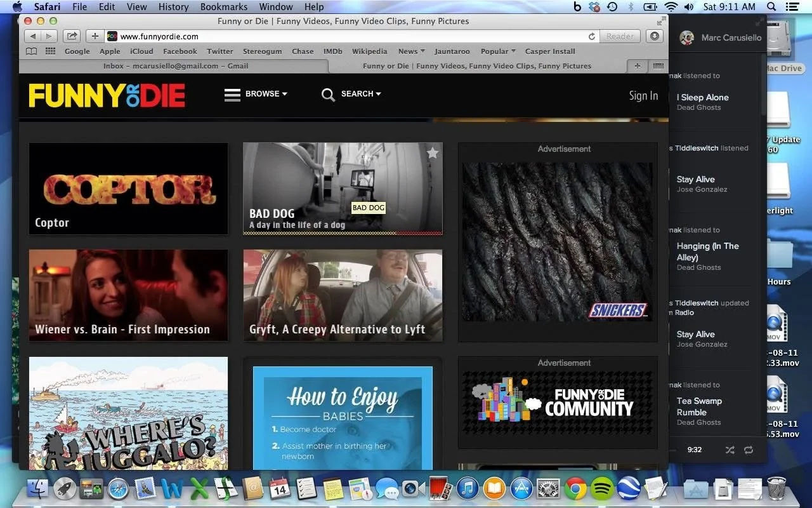Open Safari Downloads button
The image size is (812, 508).
[655, 36]
